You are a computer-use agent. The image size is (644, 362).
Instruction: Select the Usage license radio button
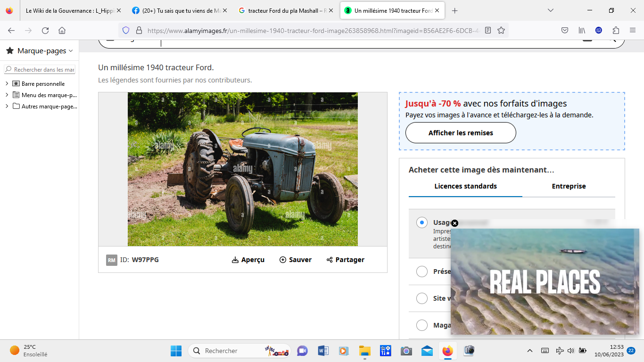(x=422, y=222)
